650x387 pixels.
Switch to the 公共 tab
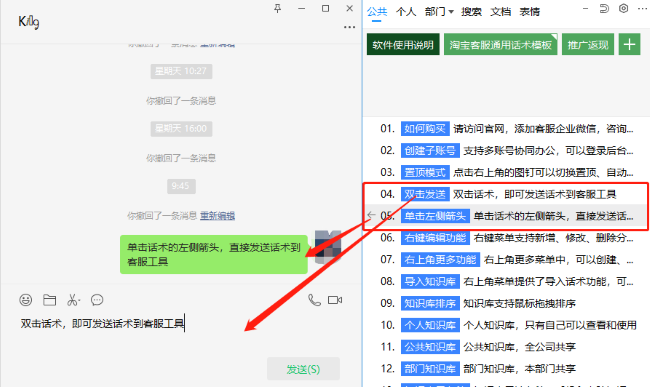click(377, 12)
